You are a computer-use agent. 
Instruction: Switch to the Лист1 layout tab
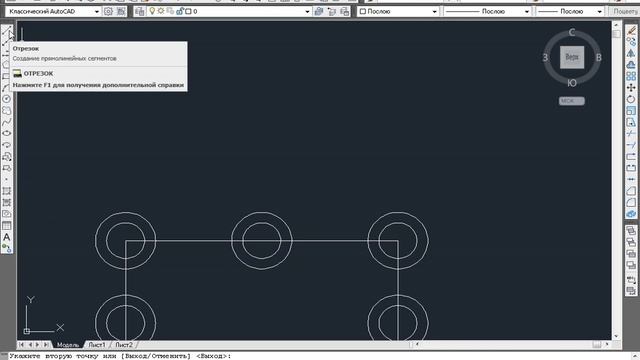(97, 345)
